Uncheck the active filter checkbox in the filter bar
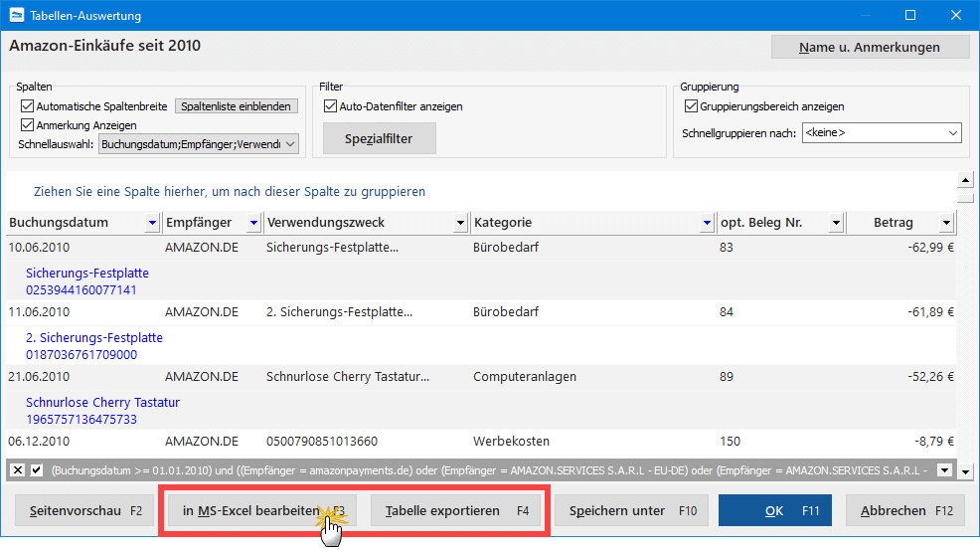 tap(37, 469)
